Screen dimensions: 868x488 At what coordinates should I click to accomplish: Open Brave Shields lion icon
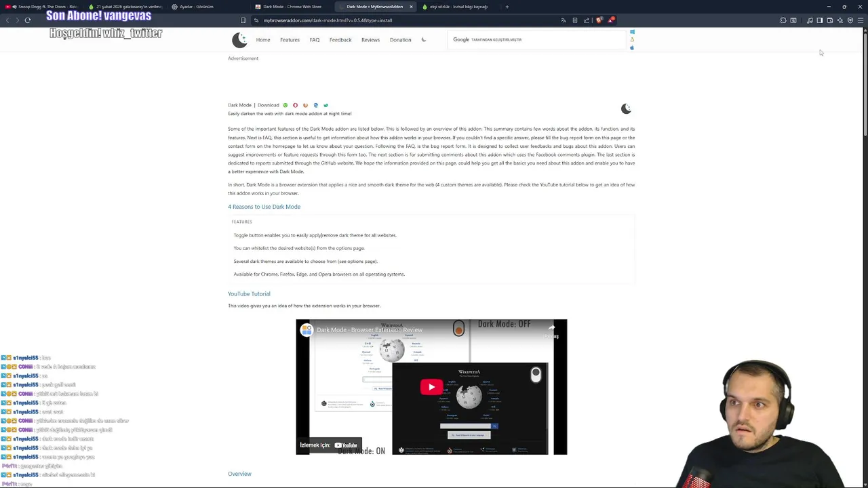click(x=599, y=20)
